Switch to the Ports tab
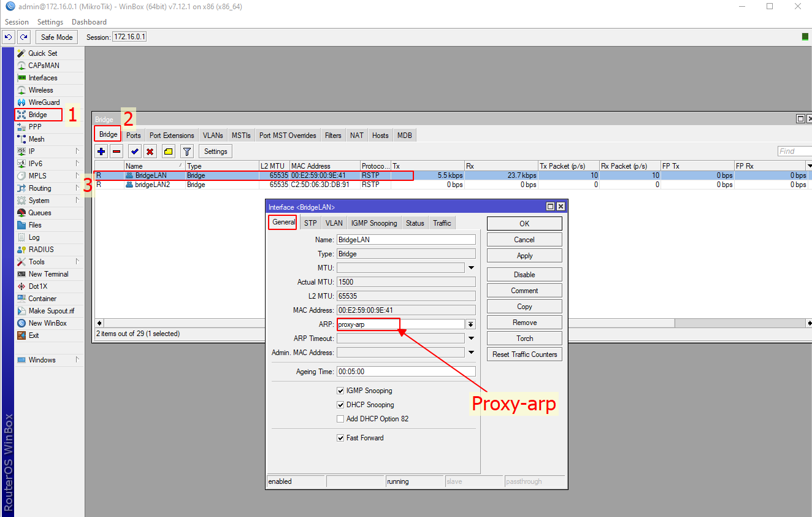Screen dimensions: 812x517 [133, 134]
